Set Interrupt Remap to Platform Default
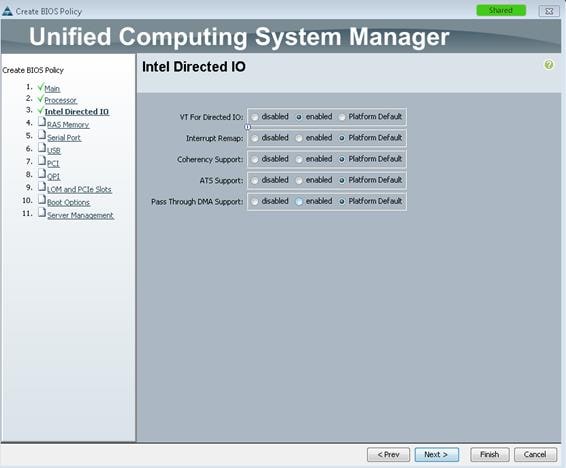 click(x=342, y=138)
